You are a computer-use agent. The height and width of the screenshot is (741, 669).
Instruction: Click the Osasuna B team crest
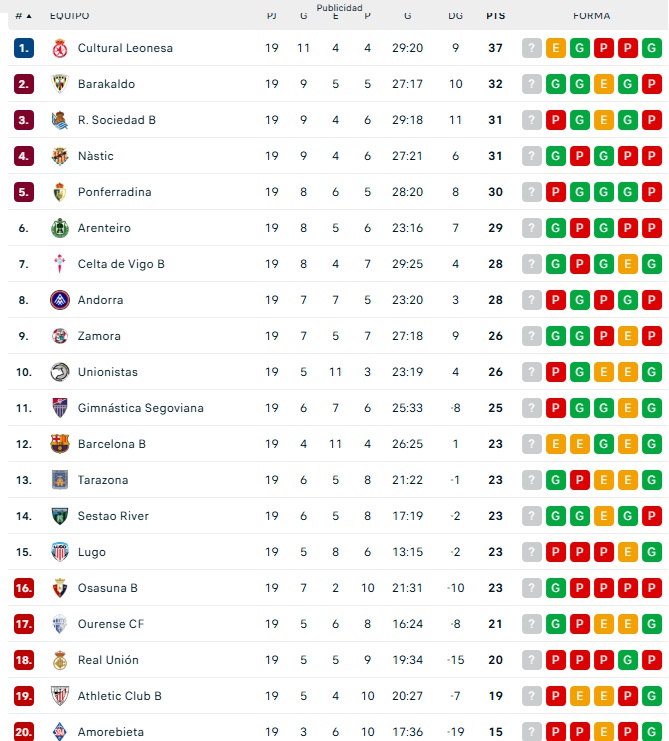click(60, 588)
